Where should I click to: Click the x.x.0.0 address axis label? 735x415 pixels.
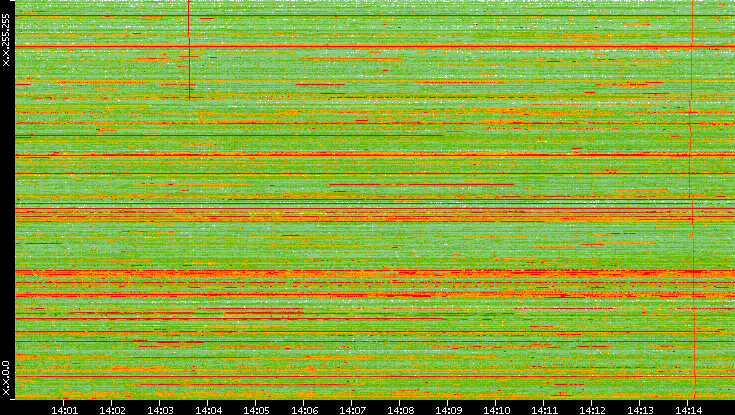(x=6, y=378)
